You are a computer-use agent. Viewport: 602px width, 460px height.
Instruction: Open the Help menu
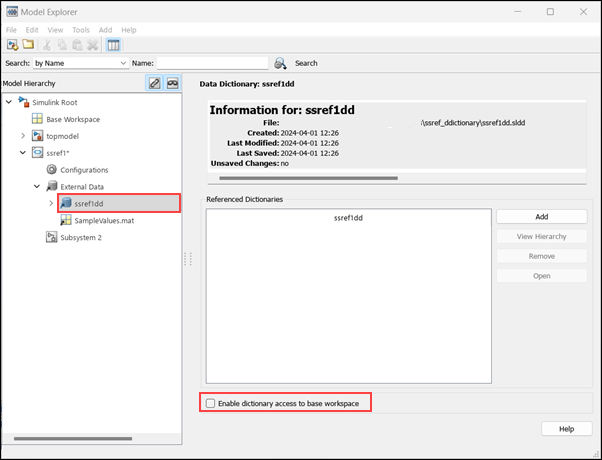point(129,30)
